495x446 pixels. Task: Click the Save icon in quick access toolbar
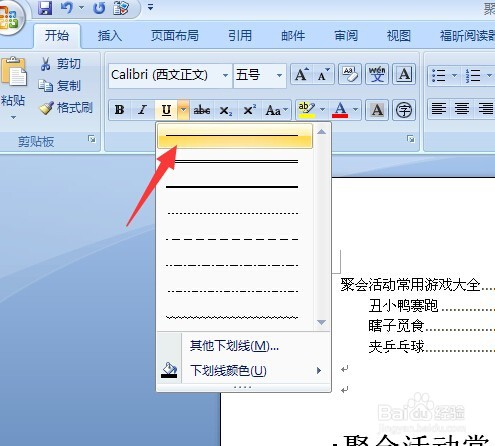[45, 7]
